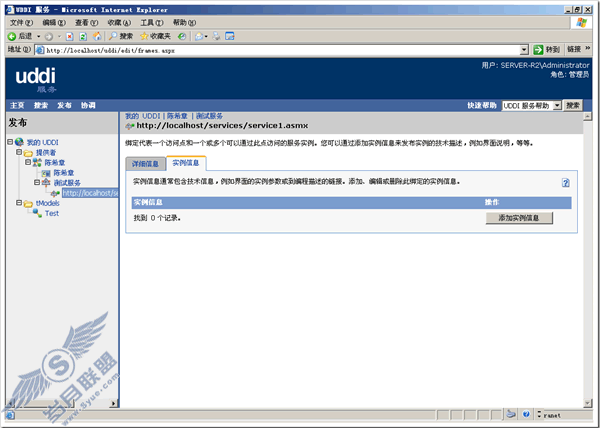Open the 工具 menu
The height and width of the screenshot is (428, 600).
tap(152, 23)
